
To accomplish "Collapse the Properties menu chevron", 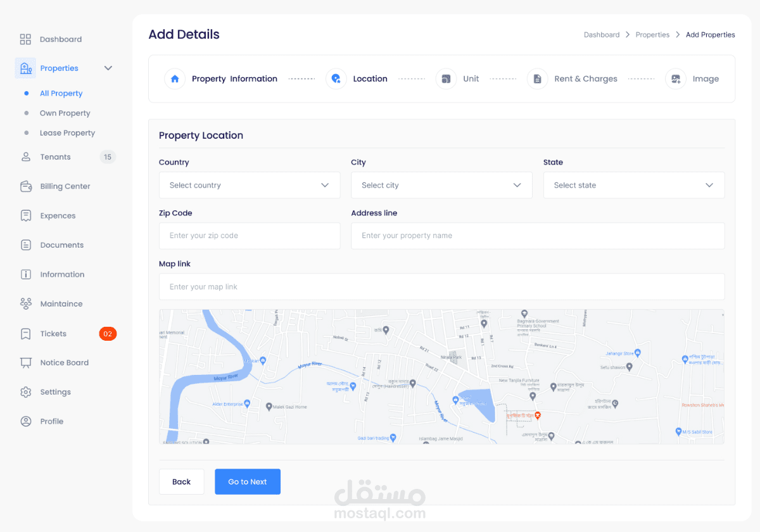I will coord(108,68).
